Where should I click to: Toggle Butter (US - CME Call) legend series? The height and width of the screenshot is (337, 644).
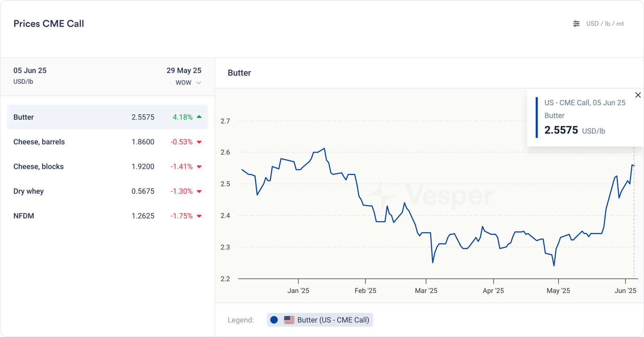(333, 320)
